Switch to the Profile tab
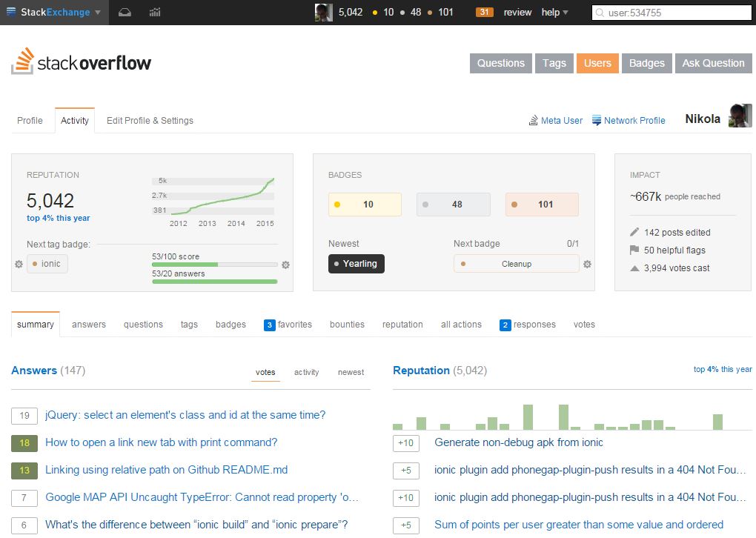 click(30, 121)
